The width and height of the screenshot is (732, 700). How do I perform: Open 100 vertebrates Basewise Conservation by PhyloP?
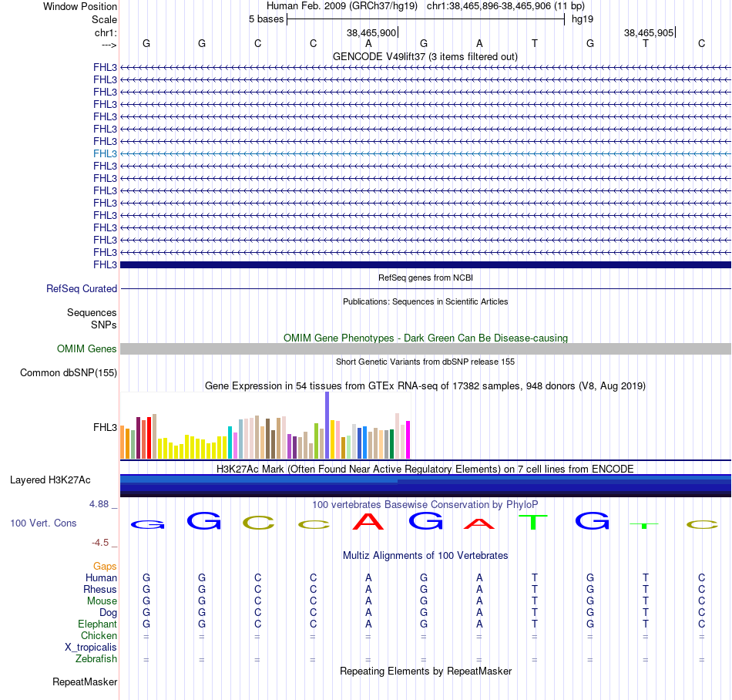click(425, 504)
